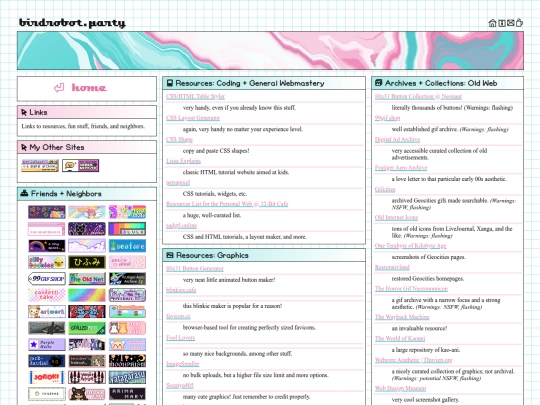Viewport: 540px width, 405px height.
Task: Open the pink 'confetti cake' button
Action: click(46, 295)
